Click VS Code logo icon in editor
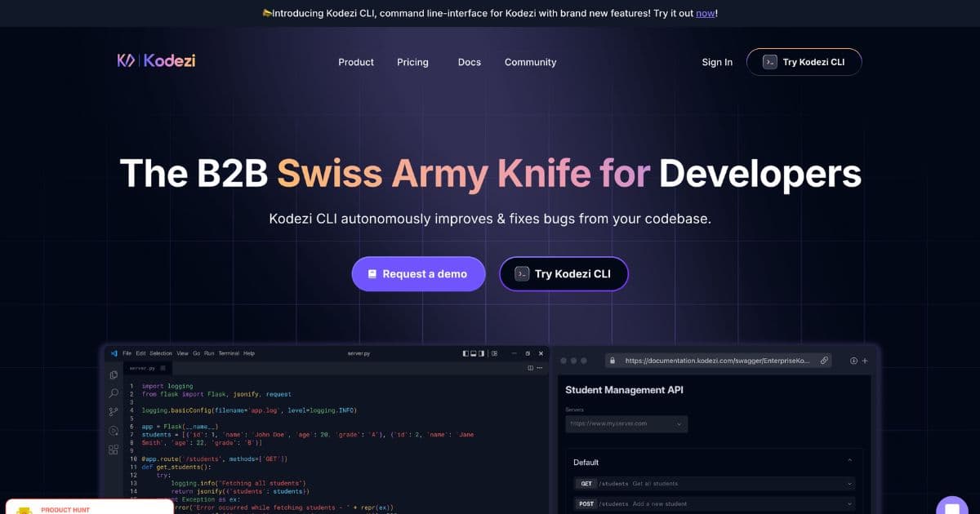This screenshot has height=514, width=980. [114, 353]
